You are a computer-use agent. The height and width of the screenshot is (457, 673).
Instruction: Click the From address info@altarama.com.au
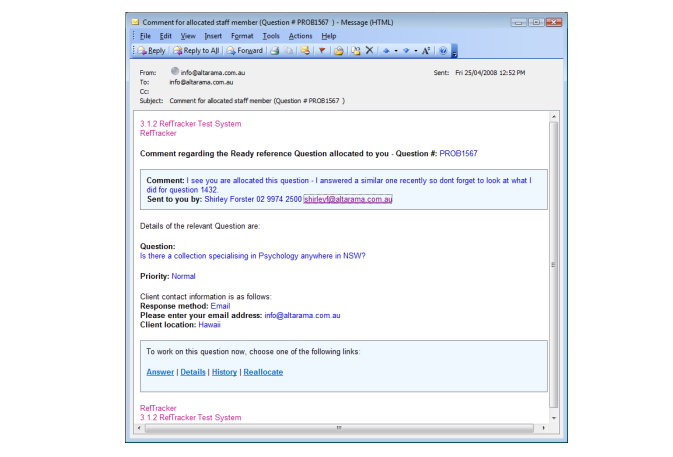(x=212, y=73)
